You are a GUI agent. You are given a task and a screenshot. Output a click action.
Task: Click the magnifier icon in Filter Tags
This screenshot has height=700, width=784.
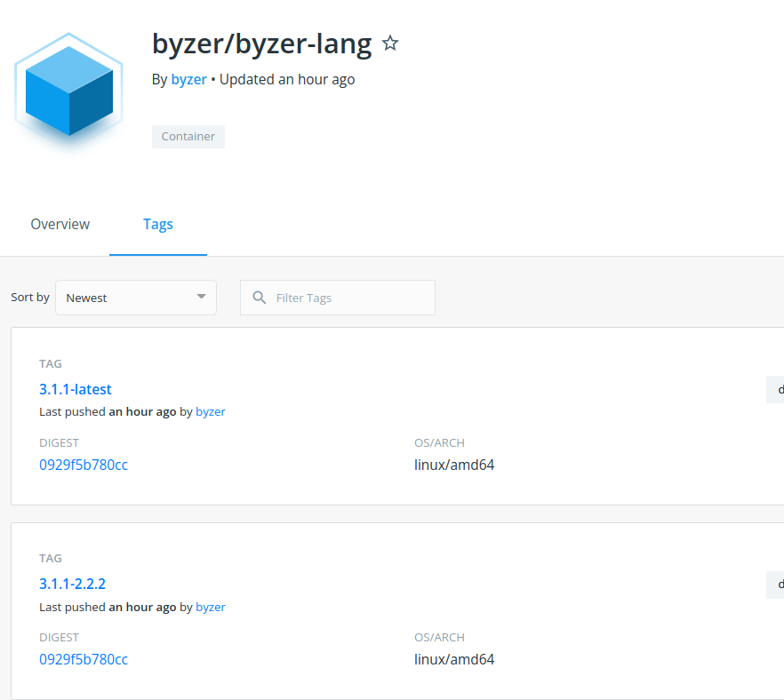point(259,298)
